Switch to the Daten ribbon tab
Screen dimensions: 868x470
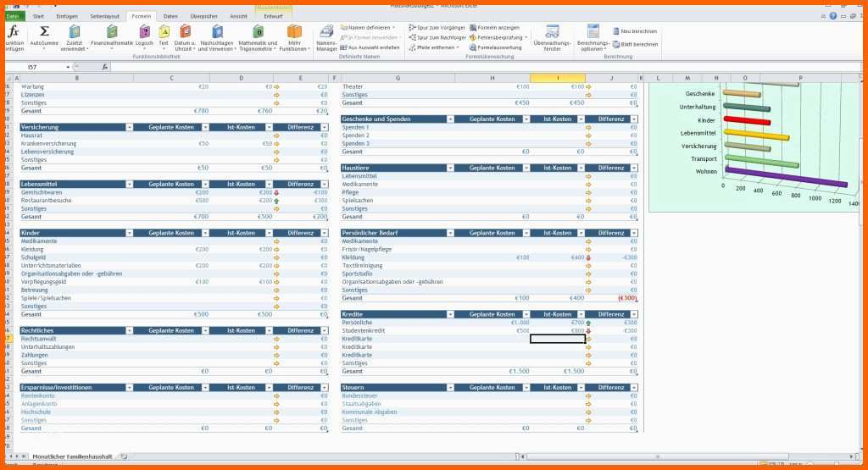pos(170,17)
